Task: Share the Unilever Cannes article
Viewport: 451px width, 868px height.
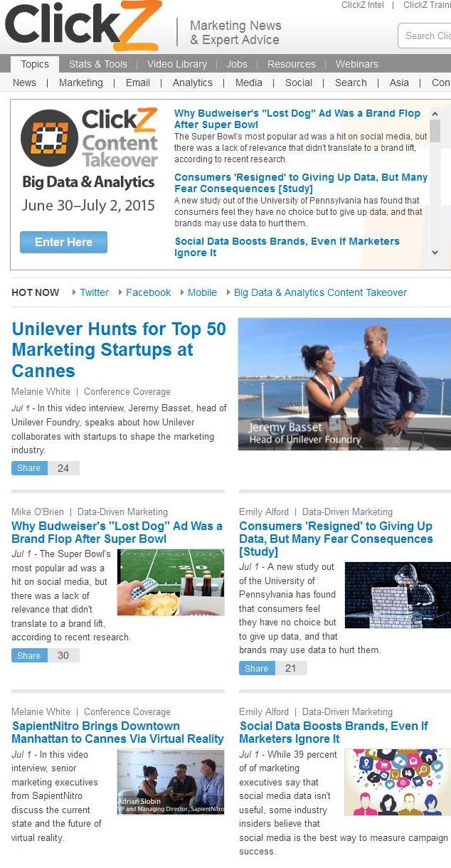Action: click(29, 468)
